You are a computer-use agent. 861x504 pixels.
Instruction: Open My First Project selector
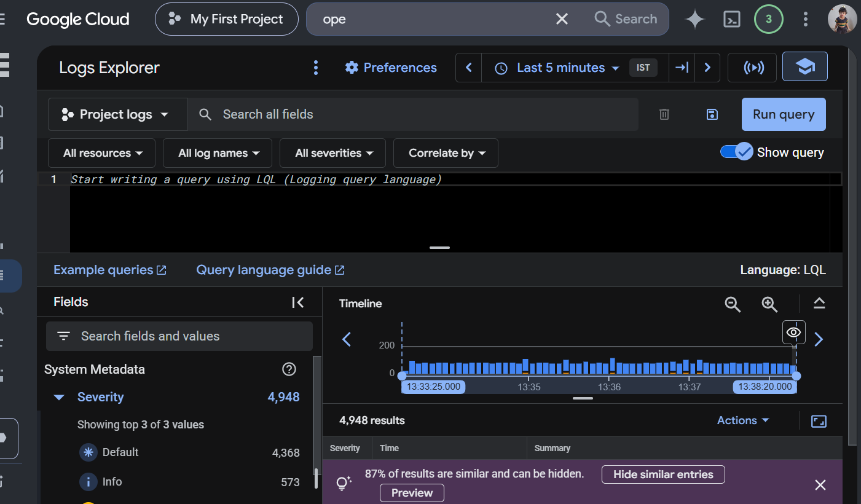(227, 19)
